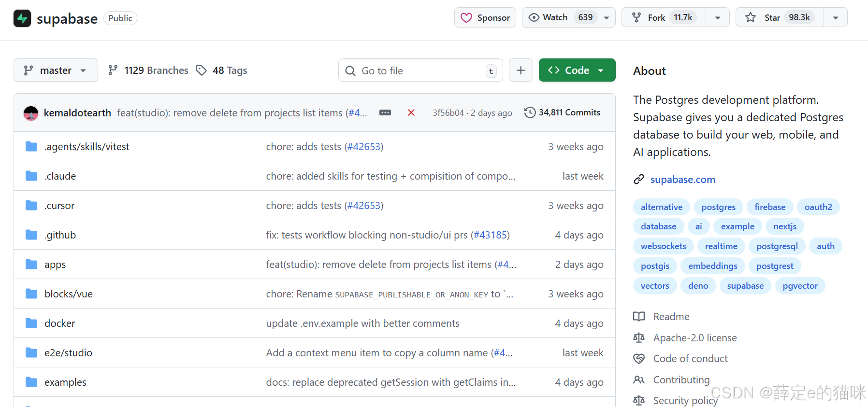Select the pgvector topic tag

pyautogui.click(x=800, y=286)
